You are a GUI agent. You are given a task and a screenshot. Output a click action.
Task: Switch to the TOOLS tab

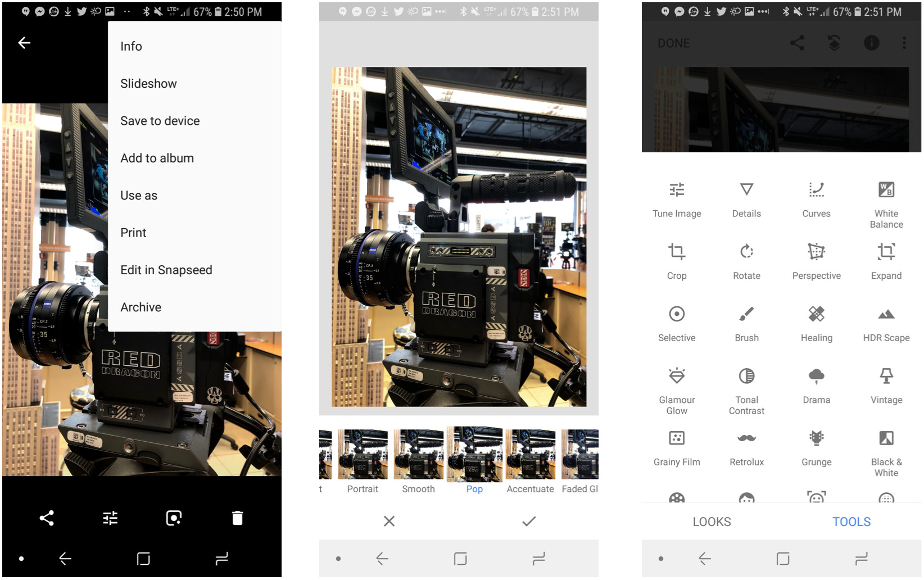click(851, 522)
